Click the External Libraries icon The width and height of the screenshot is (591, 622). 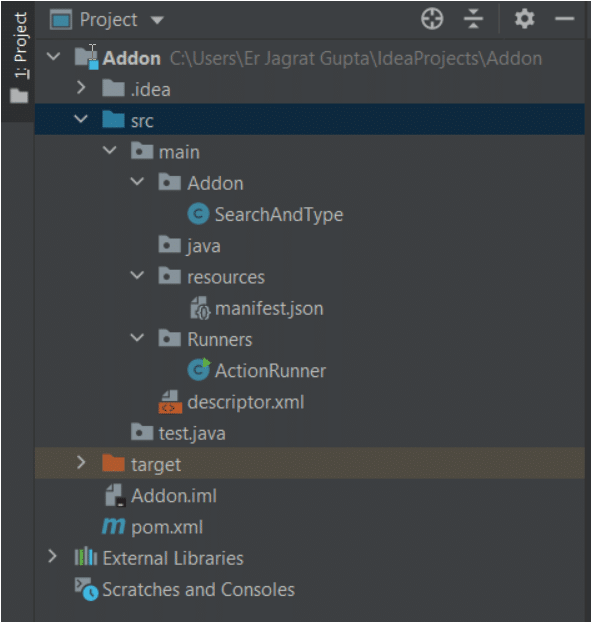86,557
